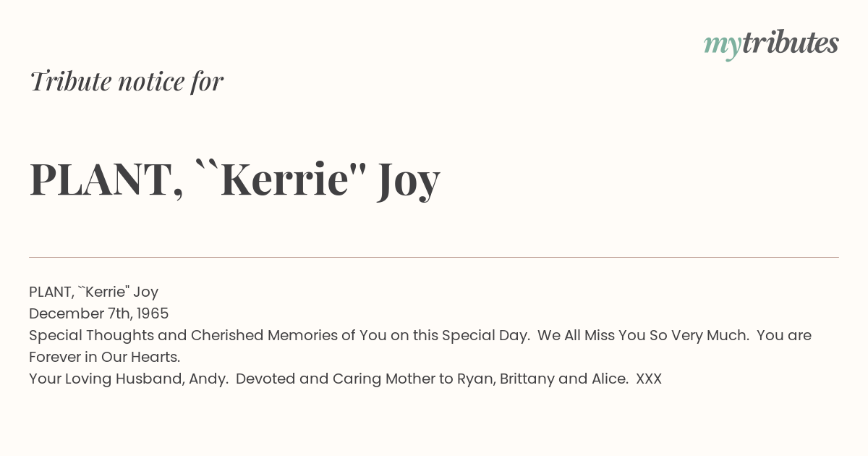Click the smaller PLANT, Kerrie Joy name line
The height and width of the screenshot is (456, 868).
(x=93, y=292)
